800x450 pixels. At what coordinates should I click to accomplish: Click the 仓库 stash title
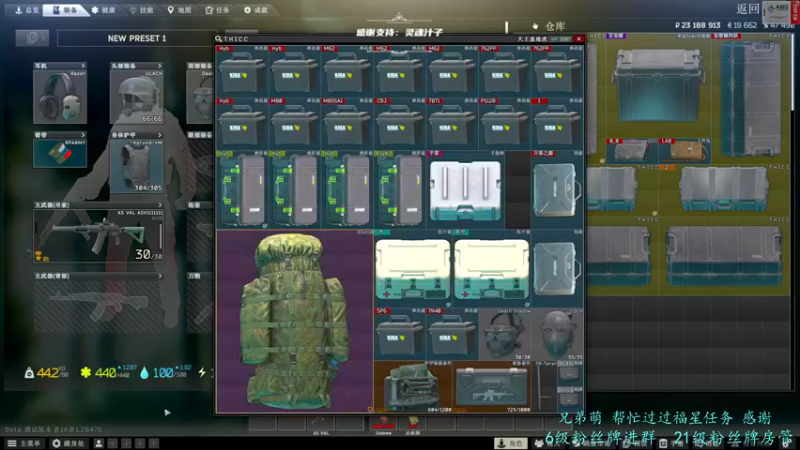(555, 26)
